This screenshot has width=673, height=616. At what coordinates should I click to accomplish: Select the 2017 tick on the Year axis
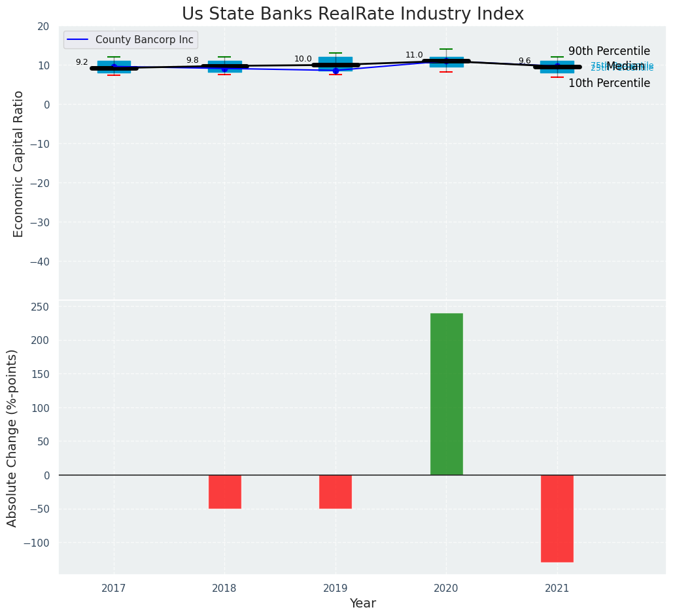coord(114,588)
